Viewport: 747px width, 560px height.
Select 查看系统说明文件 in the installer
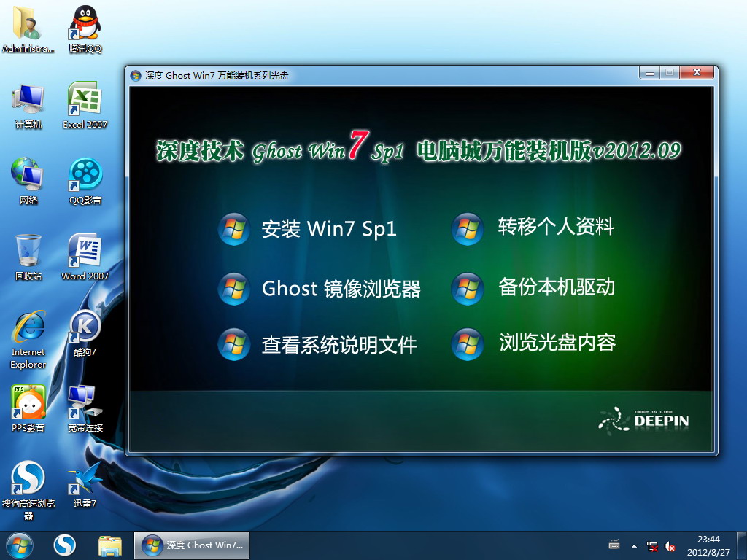pyautogui.click(x=317, y=344)
